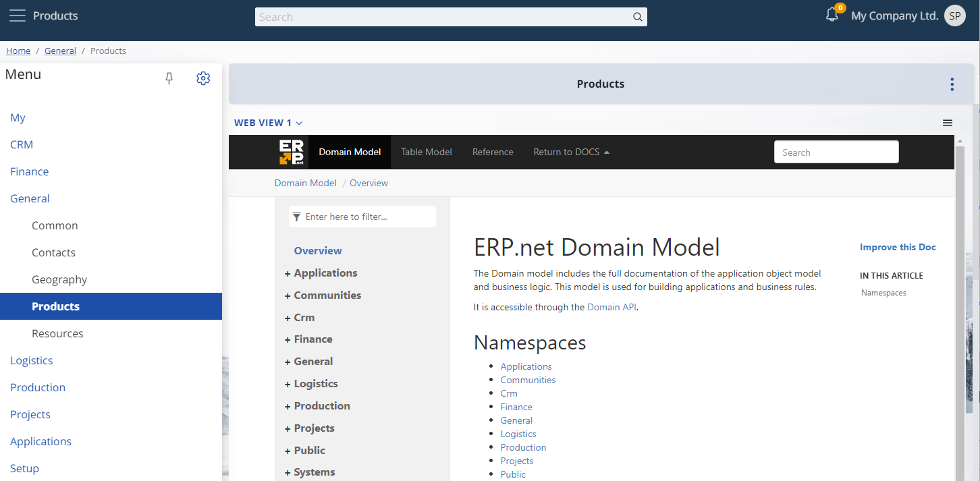Click Overview breadcrumb link
The image size is (980, 481).
[x=369, y=183]
